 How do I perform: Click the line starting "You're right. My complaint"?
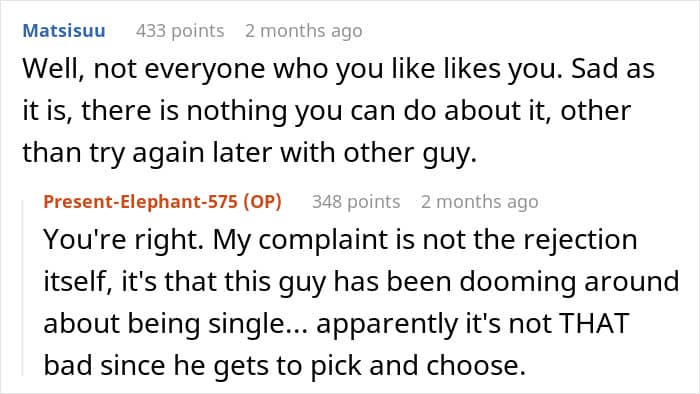[x=340, y=240]
